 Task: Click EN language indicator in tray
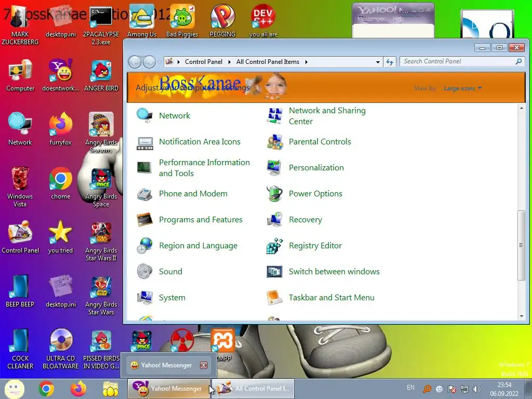(x=410, y=388)
